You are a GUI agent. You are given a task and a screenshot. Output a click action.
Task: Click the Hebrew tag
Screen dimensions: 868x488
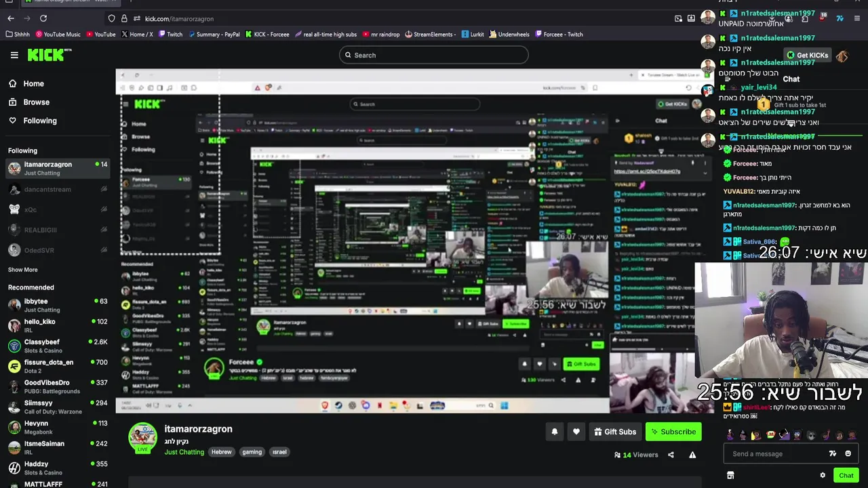point(221,452)
